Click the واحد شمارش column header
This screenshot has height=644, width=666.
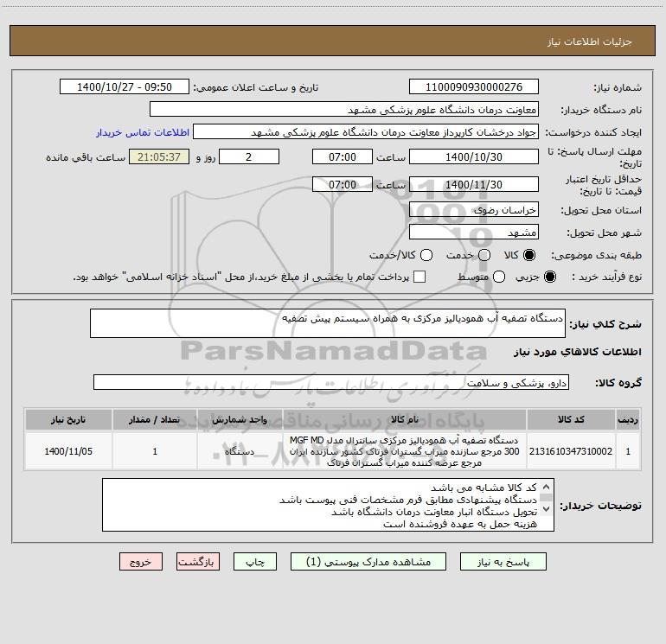240,420
